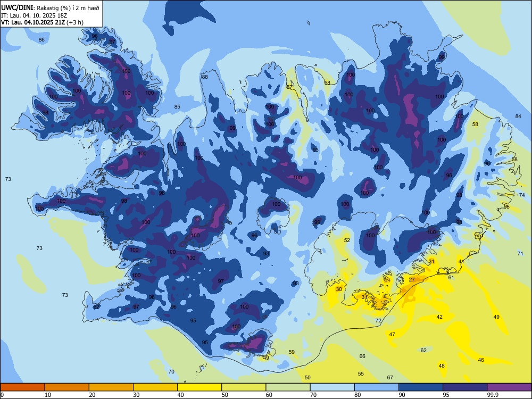Click the VT valid time 21Z line
The width and height of the screenshot is (532, 399).
(x=42, y=22)
